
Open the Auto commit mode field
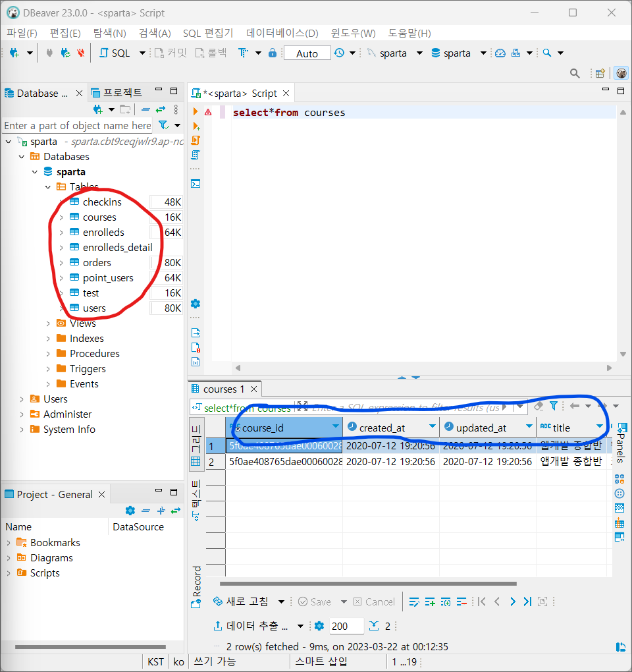pyautogui.click(x=307, y=53)
